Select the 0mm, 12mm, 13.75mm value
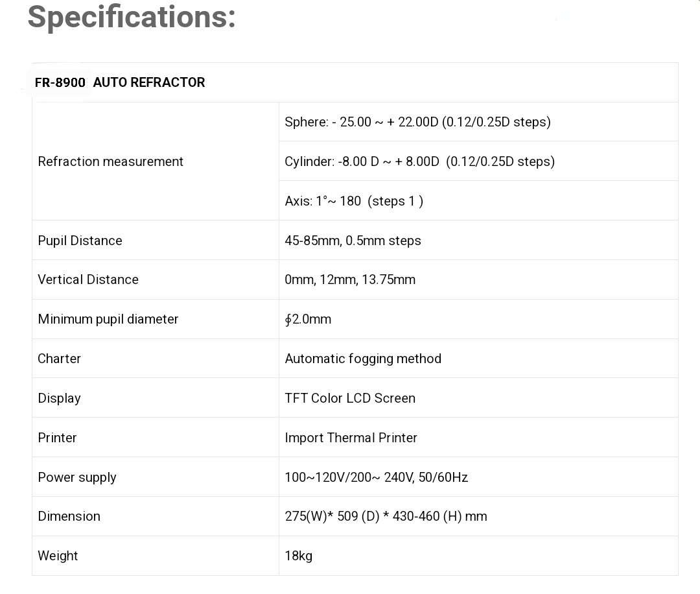 (350, 279)
